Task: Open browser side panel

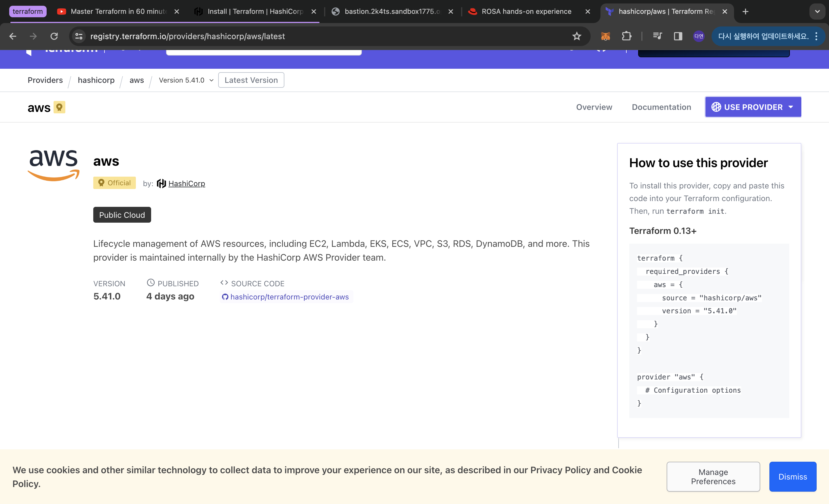Action: (678, 36)
